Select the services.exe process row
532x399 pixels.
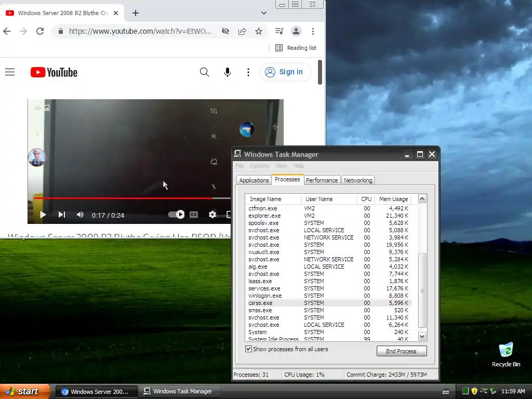click(328, 288)
